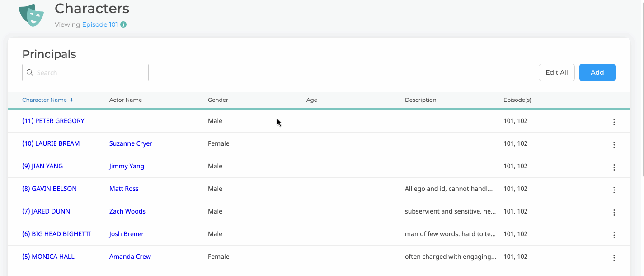644x276 pixels.
Task: Open actor Amanda Crew link
Action: click(130, 257)
